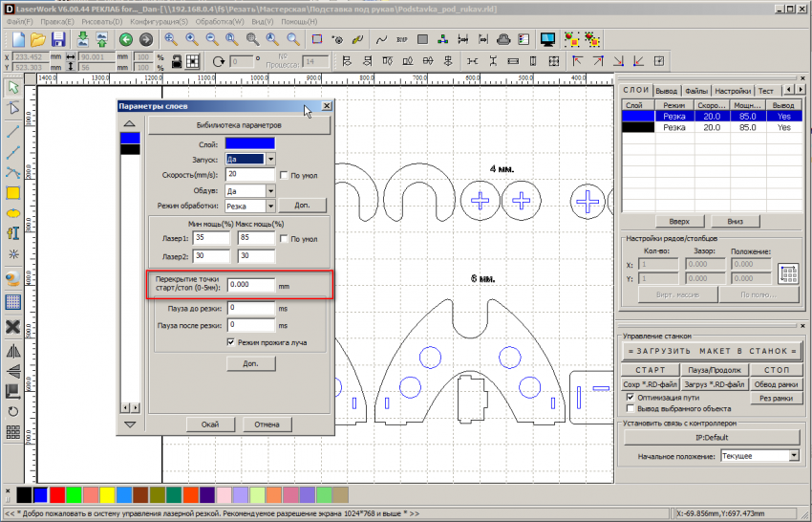This screenshot has width=812, height=522.
Task: Click the 'Библиотека параметров' button
Action: coord(238,125)
